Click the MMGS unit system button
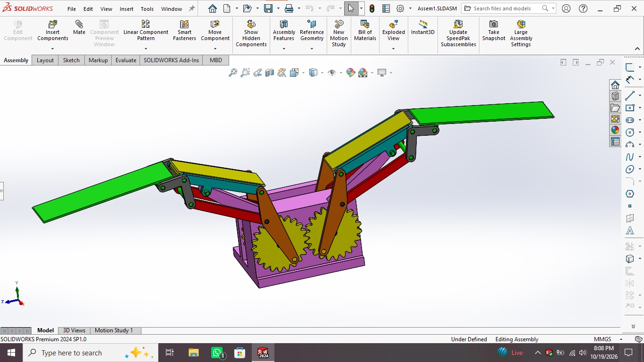 point(603,339)
